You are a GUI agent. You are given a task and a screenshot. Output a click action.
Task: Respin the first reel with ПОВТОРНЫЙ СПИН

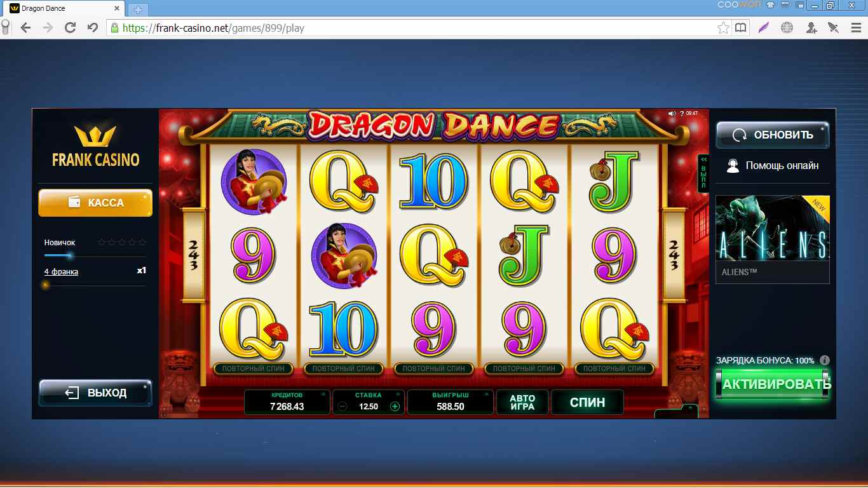253,369
